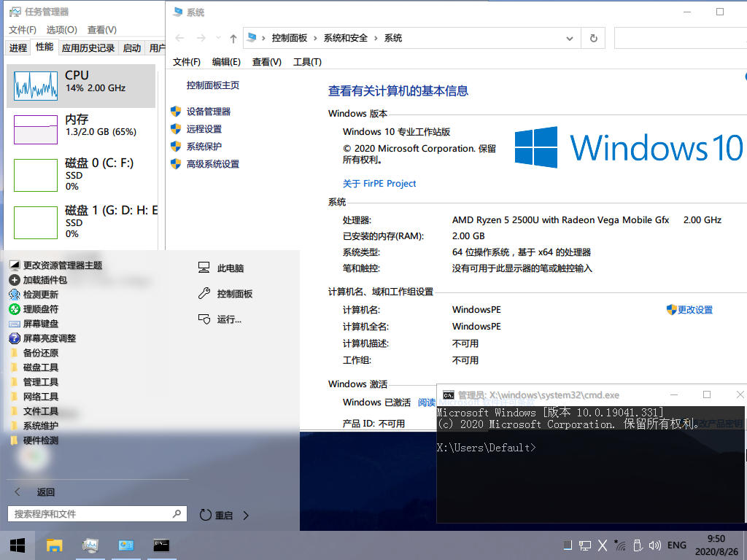
Task: Switch to 应用历史记录 tab
Action: pyautogui.click(x=88, y=48)
